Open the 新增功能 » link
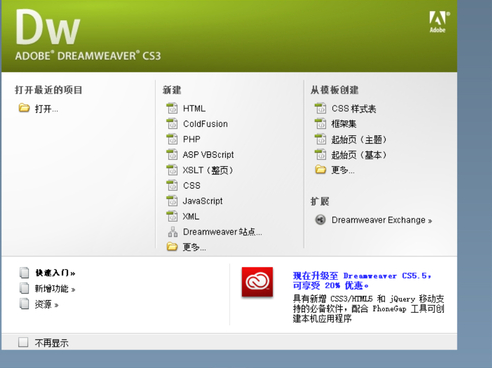Image resolution: width=492 pixels, height=368 pixels. pos(55,288)
